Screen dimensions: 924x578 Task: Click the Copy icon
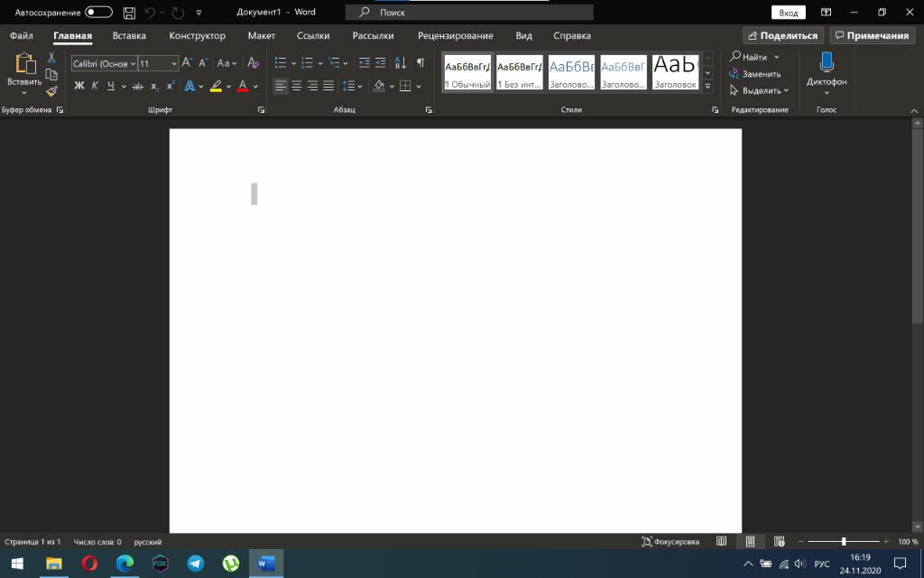pyautogui.click(x=51, y=74)
